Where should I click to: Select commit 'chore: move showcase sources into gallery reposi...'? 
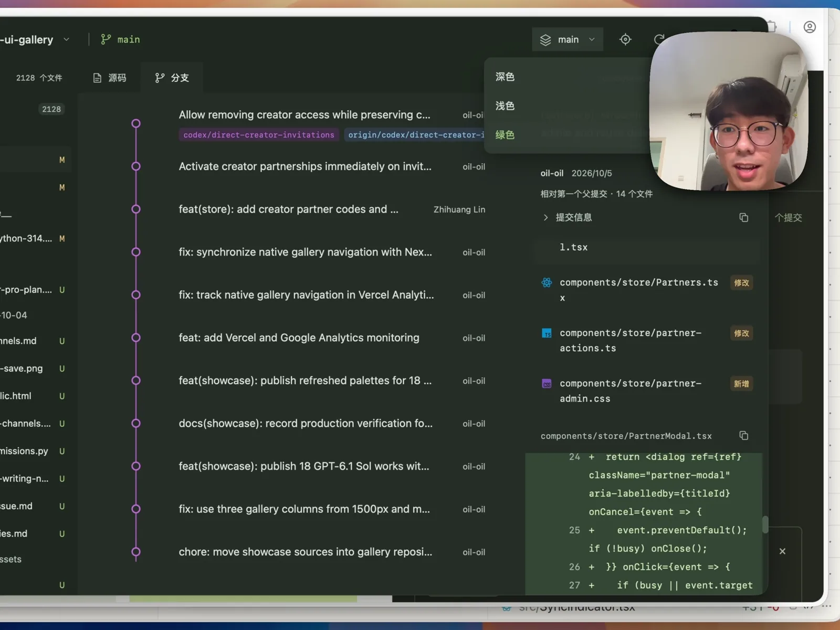coord(306,552)
